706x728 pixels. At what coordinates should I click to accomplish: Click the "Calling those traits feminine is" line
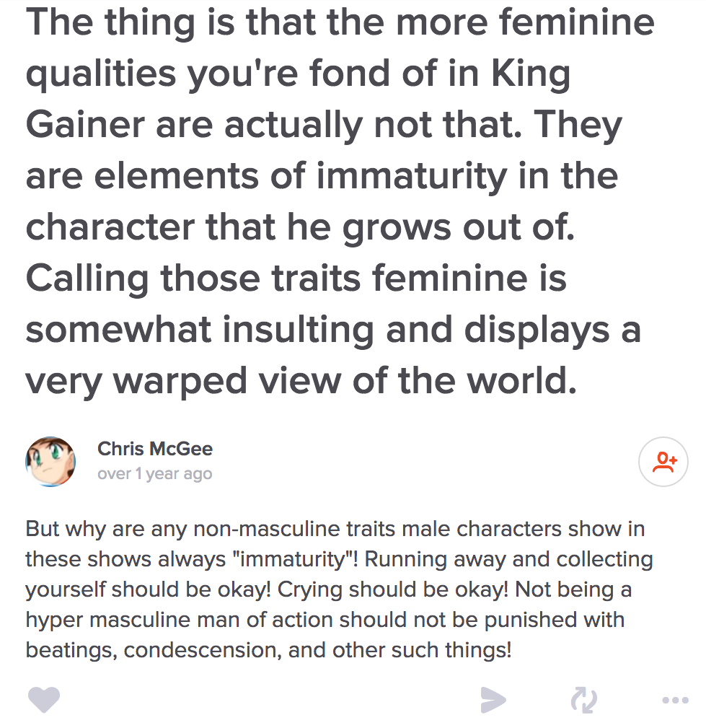point(296,278)
